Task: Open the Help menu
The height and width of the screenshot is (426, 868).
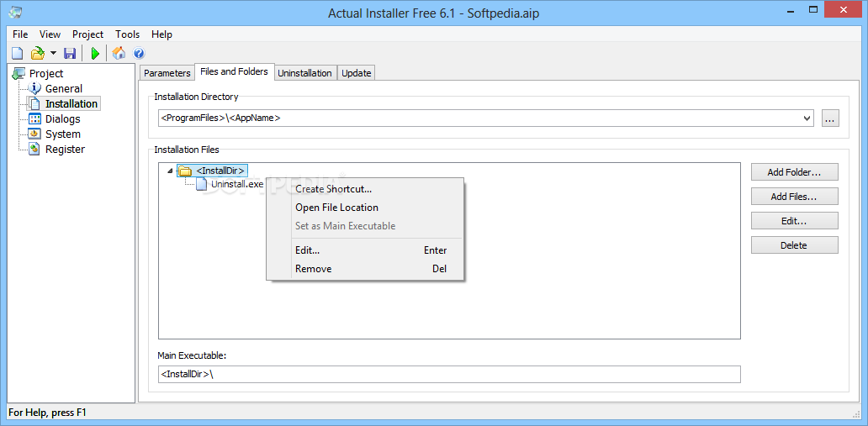Action: click(161, 34)
